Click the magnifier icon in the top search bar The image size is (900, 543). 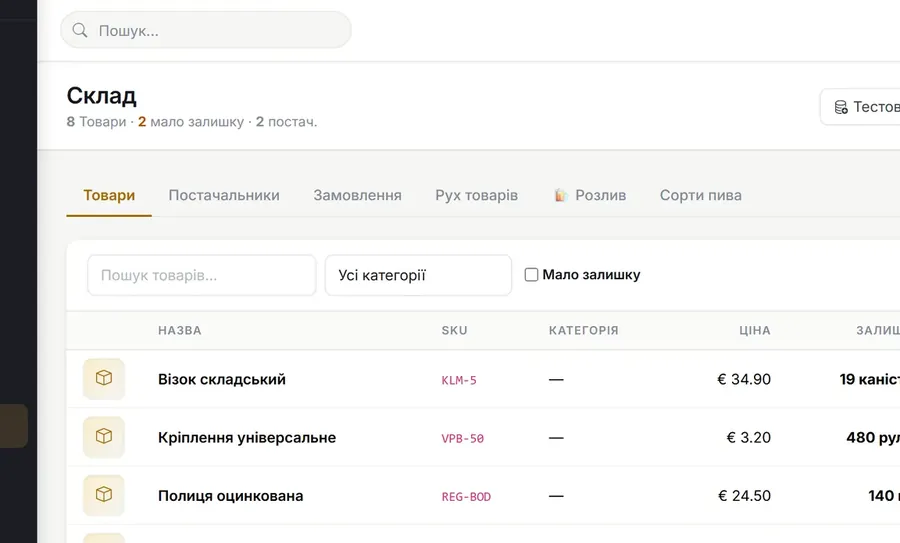pyautogui.click(x=80, y=30)
